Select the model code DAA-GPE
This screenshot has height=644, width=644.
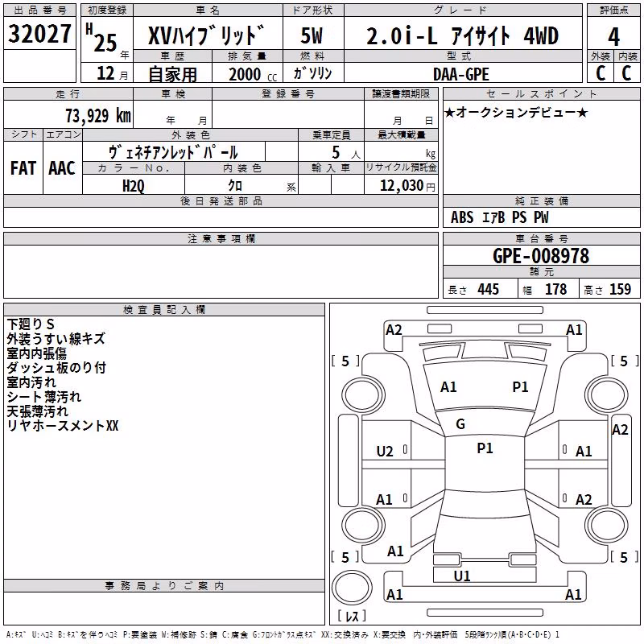pyautogui.click(x=461, y=74)
